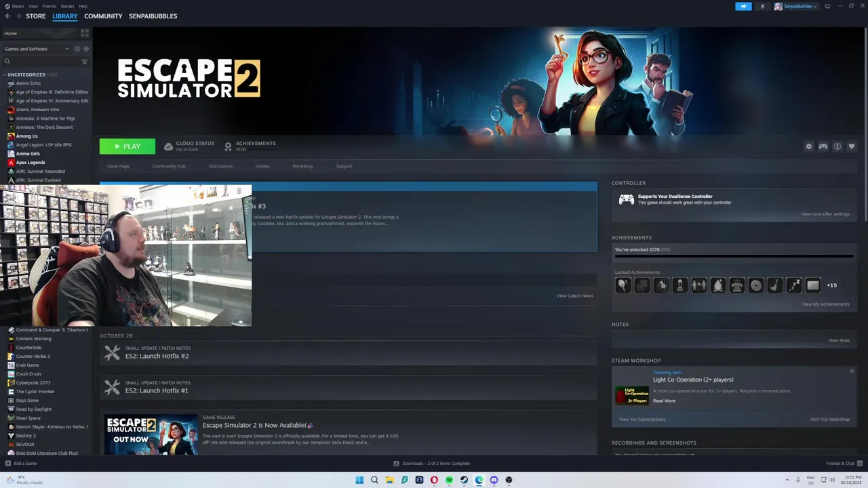
Task: Click the New Note button
Action: coord(839,340)
